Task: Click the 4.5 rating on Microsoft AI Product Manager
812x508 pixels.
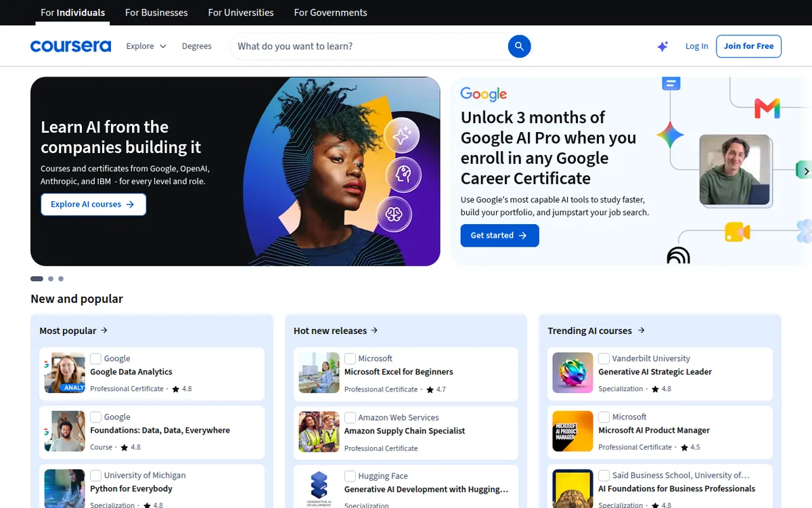Action: [690, 448]
